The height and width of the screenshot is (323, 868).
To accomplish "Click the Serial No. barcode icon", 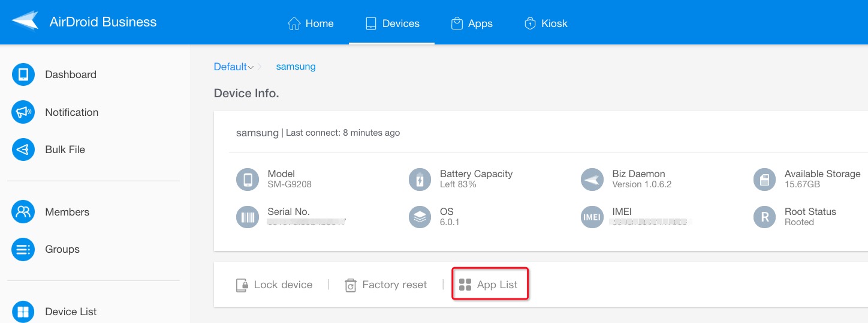I will point(248,217).
